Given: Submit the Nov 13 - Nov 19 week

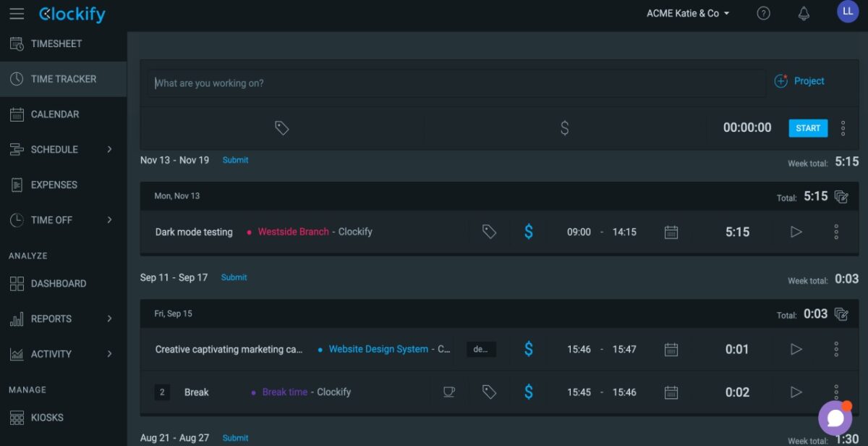Looking at the screenshot, I should 235,159.
